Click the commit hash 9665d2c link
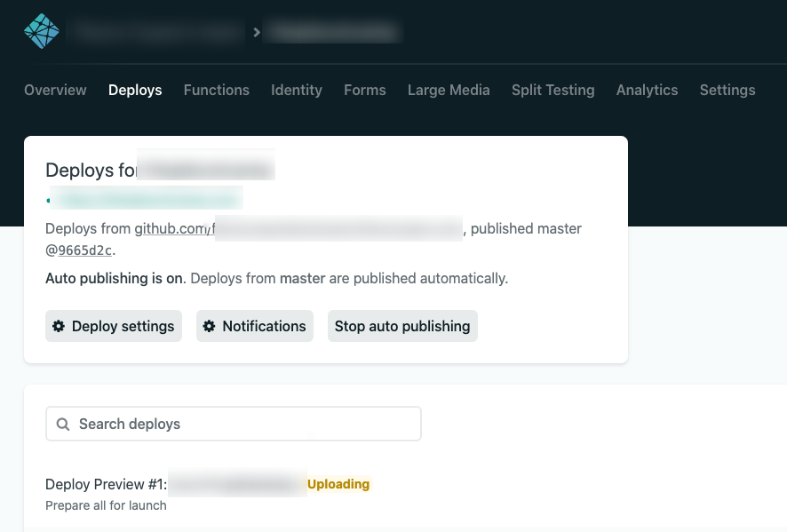The height and width of the screenshot is (532, 787). 85,250
